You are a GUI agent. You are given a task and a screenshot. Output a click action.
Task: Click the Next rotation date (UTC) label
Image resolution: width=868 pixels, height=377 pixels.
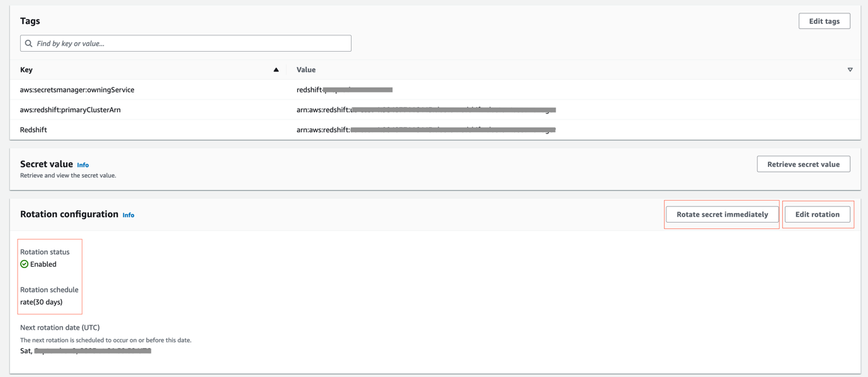coord(60,327)
